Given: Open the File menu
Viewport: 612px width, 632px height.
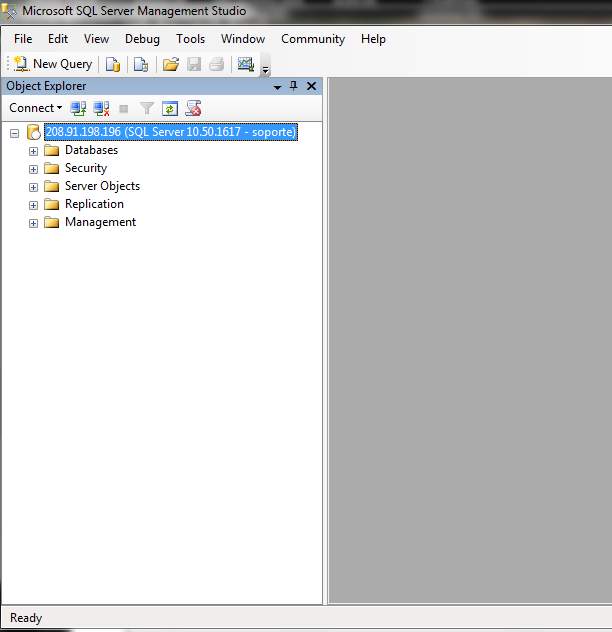Looking at the screenshot, I should (x=23, y=39).
